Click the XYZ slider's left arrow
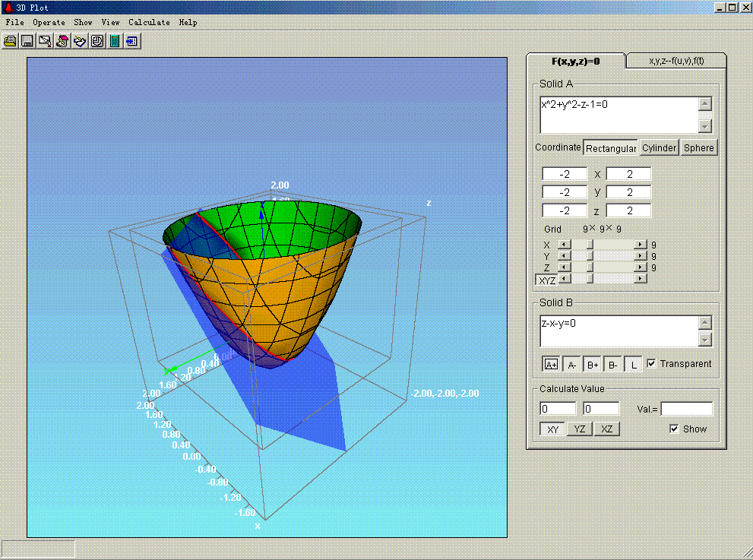 565,279
